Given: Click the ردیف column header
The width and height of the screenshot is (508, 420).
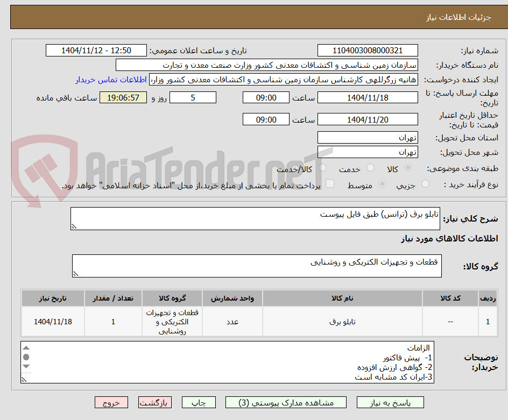Looking at the screenshot, I should tap(488, 298).
